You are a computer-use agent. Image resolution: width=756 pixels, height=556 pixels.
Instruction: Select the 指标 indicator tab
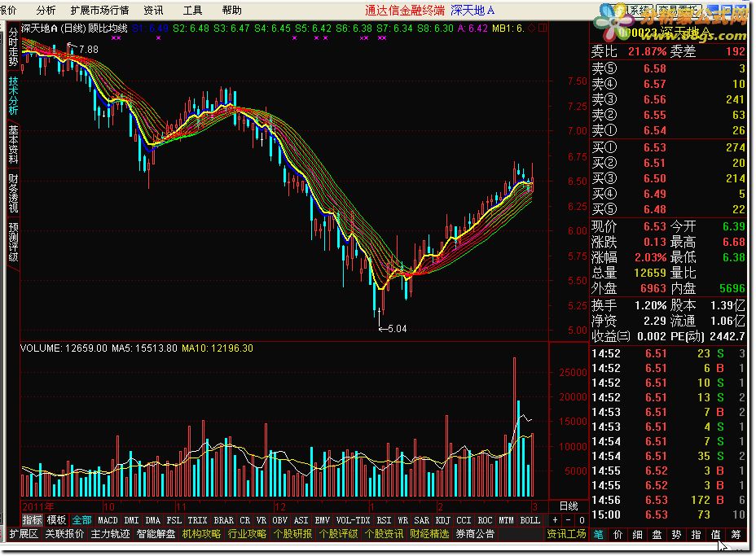pos(33,520)
